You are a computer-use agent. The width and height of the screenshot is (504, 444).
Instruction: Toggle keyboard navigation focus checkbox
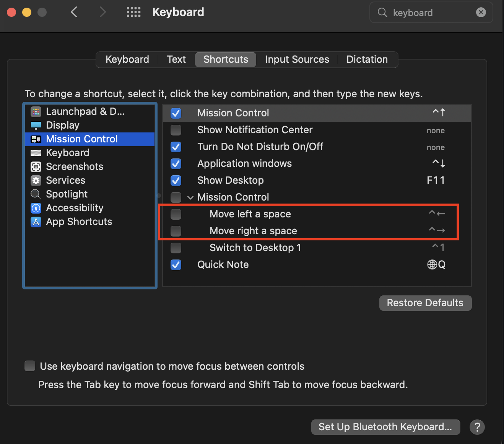click(30, 366)
